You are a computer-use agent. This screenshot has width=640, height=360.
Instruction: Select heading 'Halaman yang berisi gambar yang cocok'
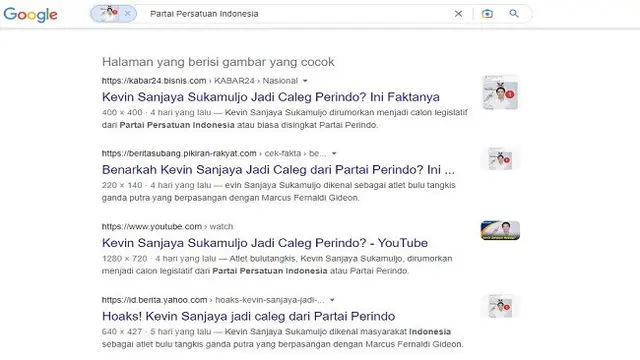218,62
